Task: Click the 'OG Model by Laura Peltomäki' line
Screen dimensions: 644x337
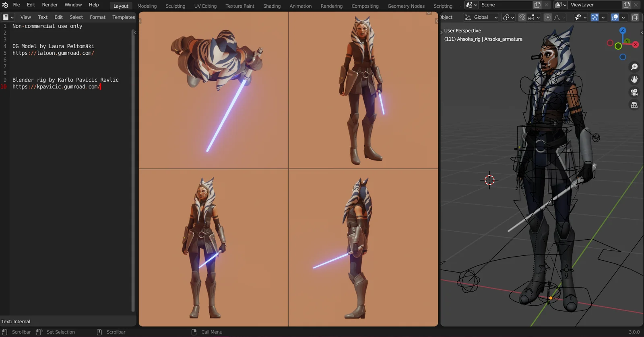Action: [53, 46]
